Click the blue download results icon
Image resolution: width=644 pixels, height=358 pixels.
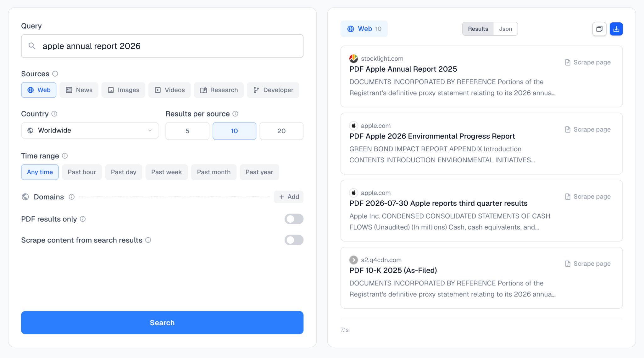click(x=616, y=29)
